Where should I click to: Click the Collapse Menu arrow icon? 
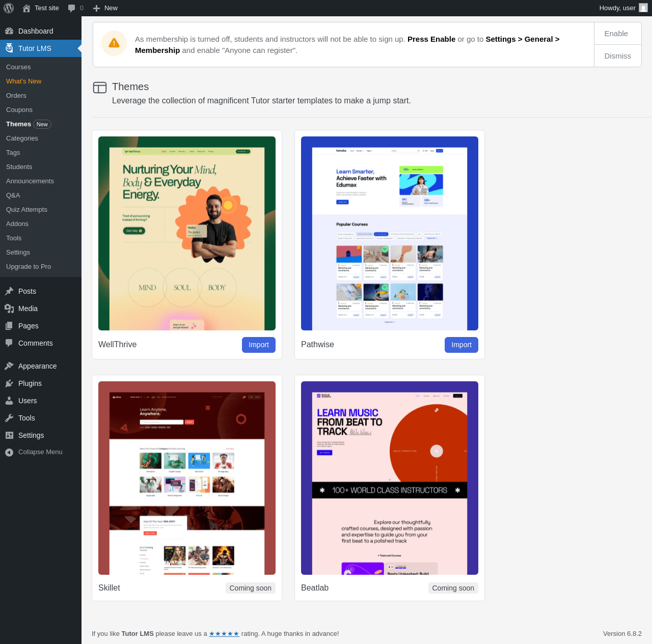pyautogui.click(x=9, y=452)
